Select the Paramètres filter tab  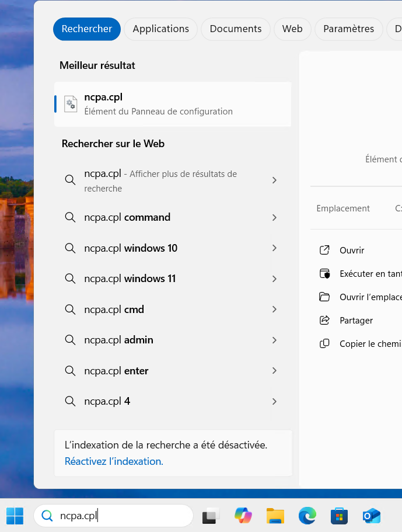pos(348,29)
